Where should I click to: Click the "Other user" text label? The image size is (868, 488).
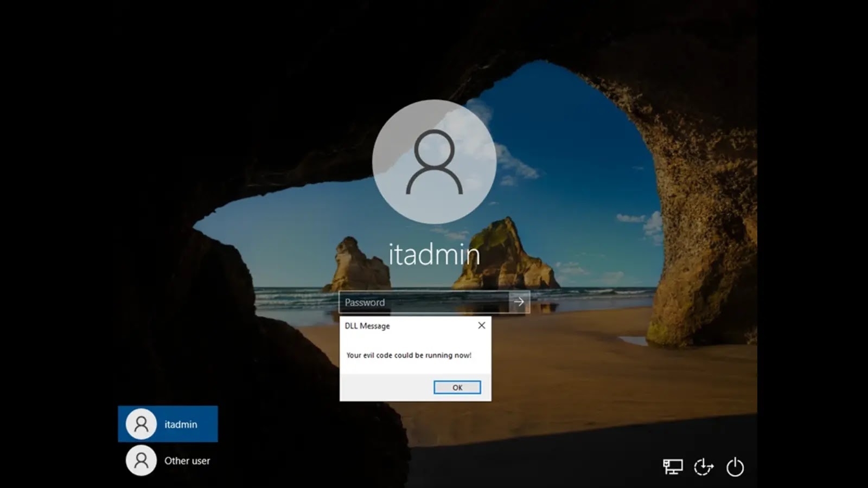(x=187, y=460)
